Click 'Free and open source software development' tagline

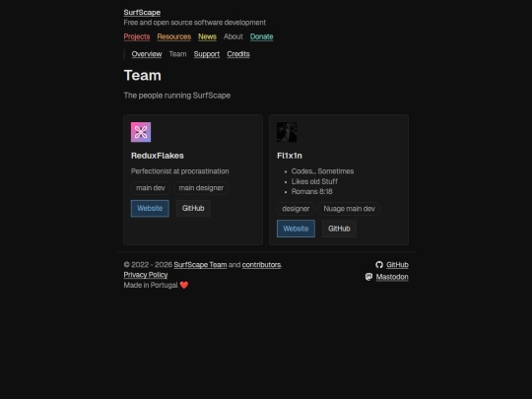tap(195, 23)
